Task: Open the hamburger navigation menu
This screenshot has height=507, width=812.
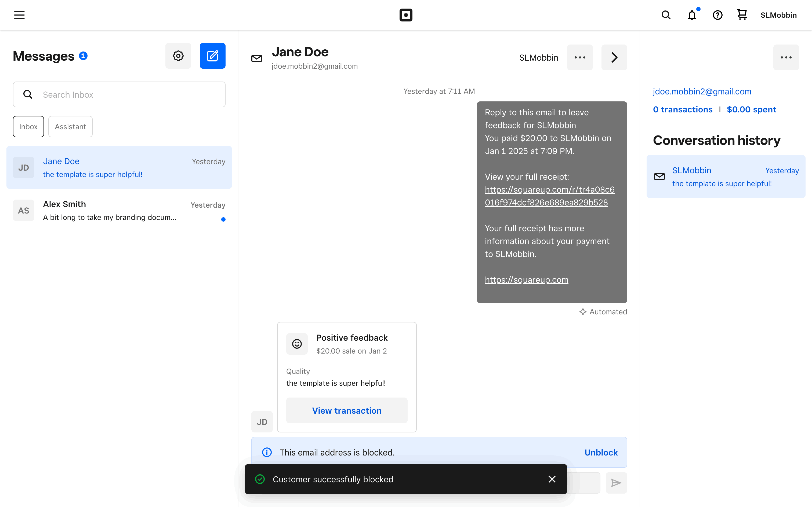Action: click(19, 15)
